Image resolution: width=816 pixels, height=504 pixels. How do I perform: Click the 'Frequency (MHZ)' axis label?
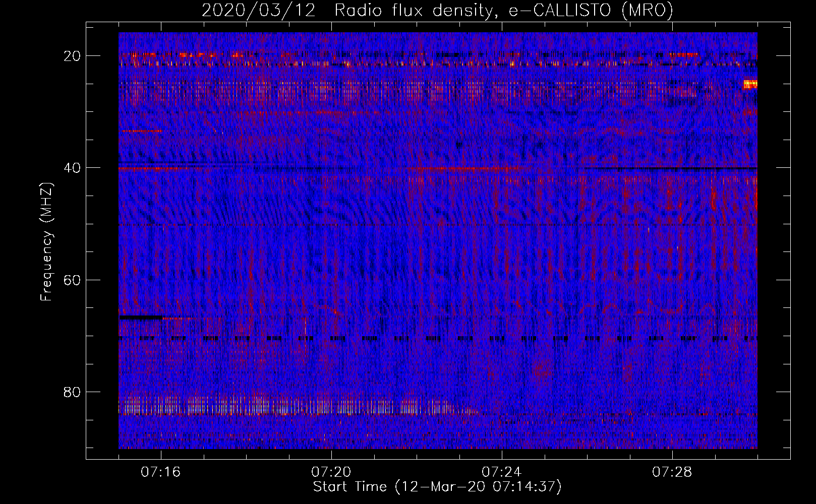(46, 242)
